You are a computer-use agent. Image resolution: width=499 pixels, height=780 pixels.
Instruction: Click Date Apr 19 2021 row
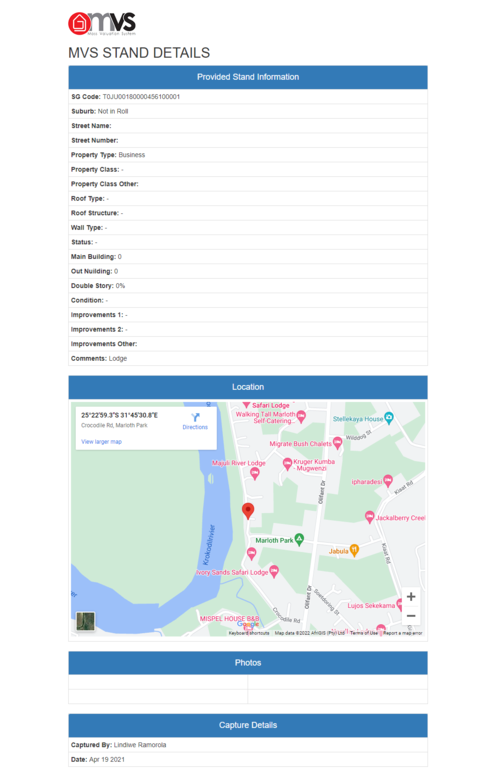(248, 760)
